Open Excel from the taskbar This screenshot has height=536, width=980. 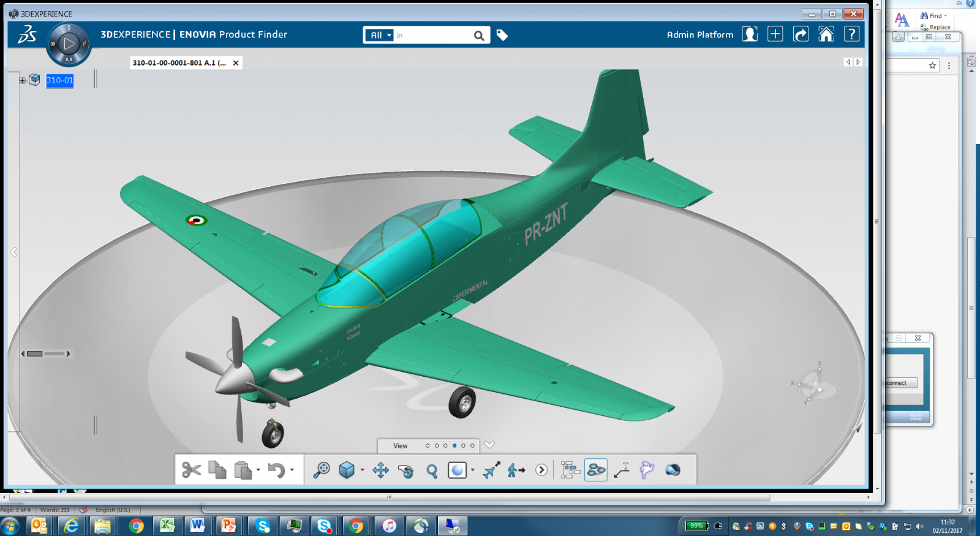point(167,526)
